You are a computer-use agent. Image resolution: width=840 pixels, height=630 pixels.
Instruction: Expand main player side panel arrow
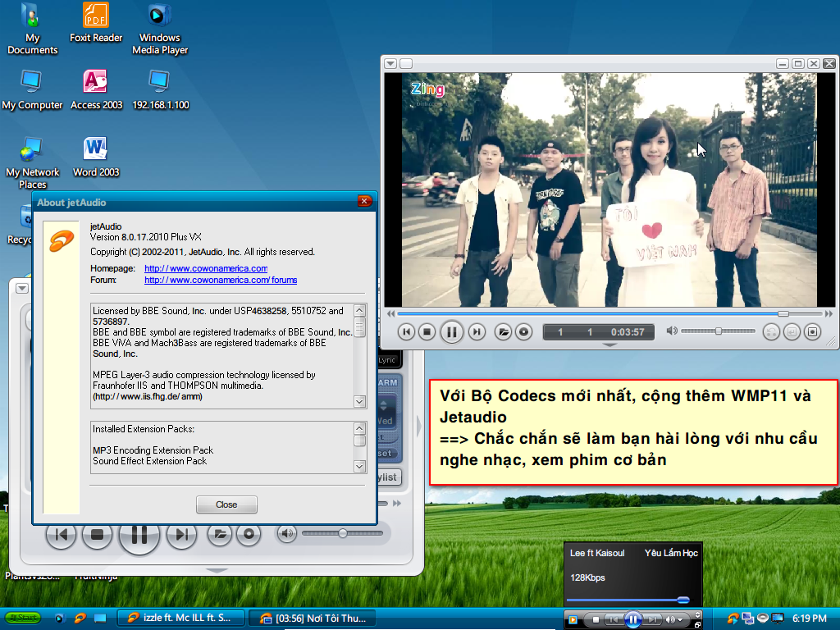(x=419, y=427)
